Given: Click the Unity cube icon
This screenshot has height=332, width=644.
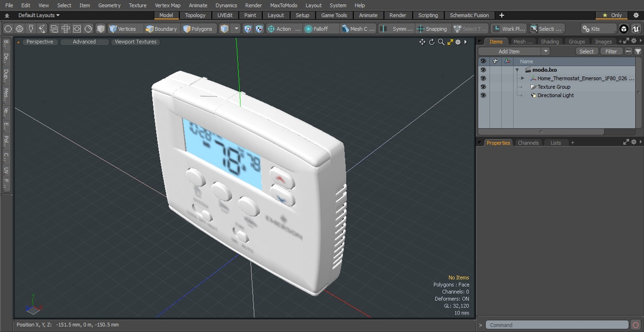Looking at the screenshot, I should click(x=624, y=29).
